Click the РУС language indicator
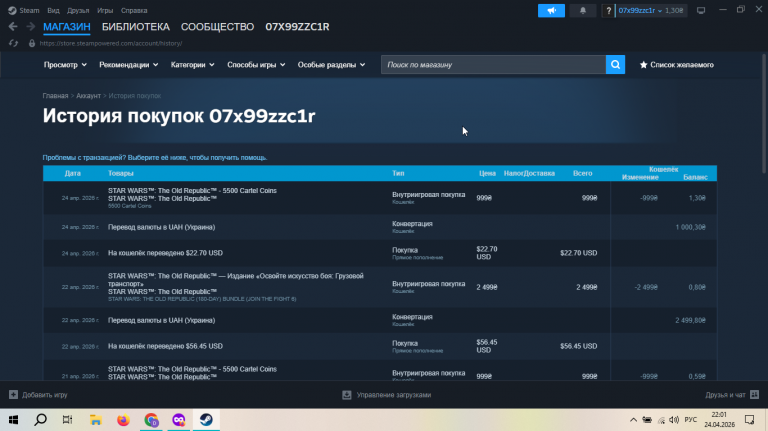Viewport: 768px width, 431px height. (691, 420)
